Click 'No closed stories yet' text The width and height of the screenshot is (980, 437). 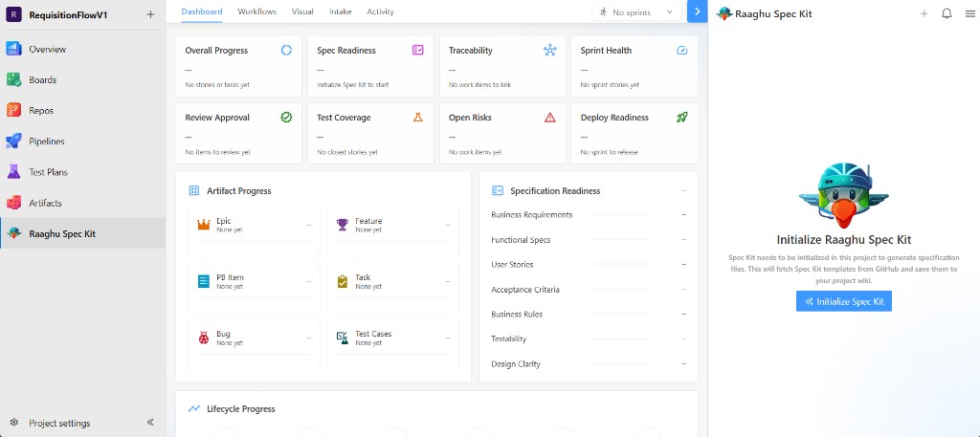point(346,152)
